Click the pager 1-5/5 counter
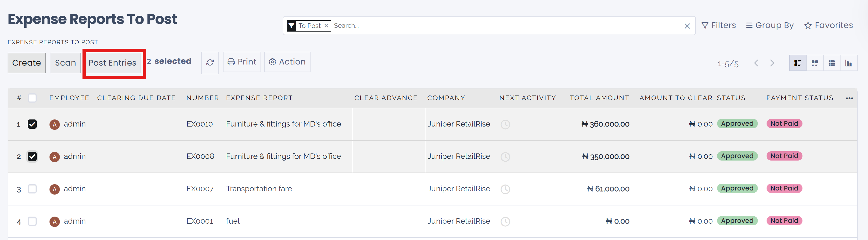 tap(728, 64)
